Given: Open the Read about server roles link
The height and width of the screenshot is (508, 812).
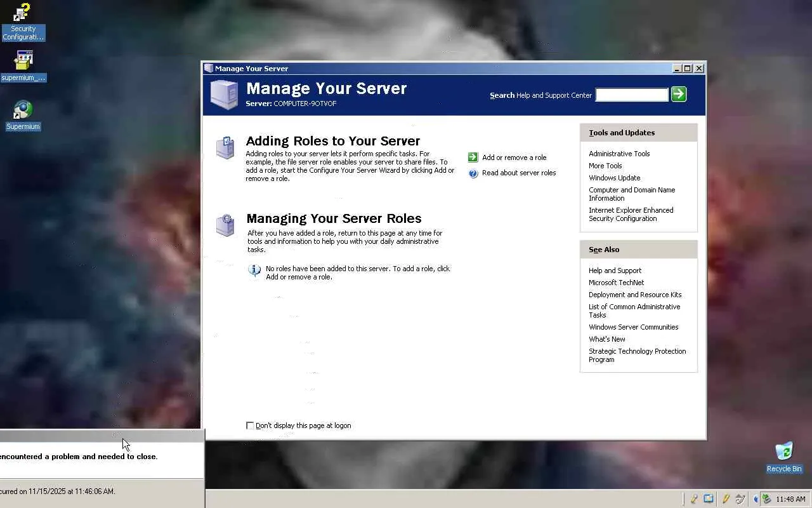Looking at the screenshot, I should (519, 173).
